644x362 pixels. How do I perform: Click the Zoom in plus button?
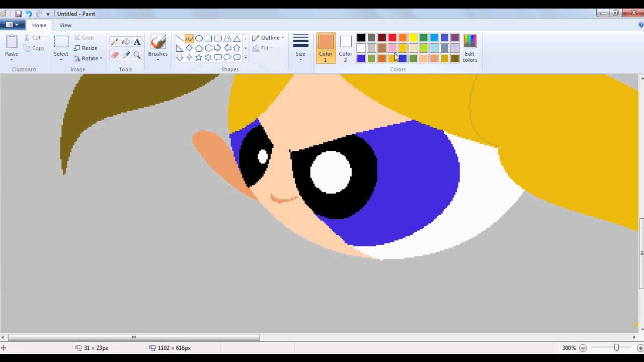coord(640,348)
